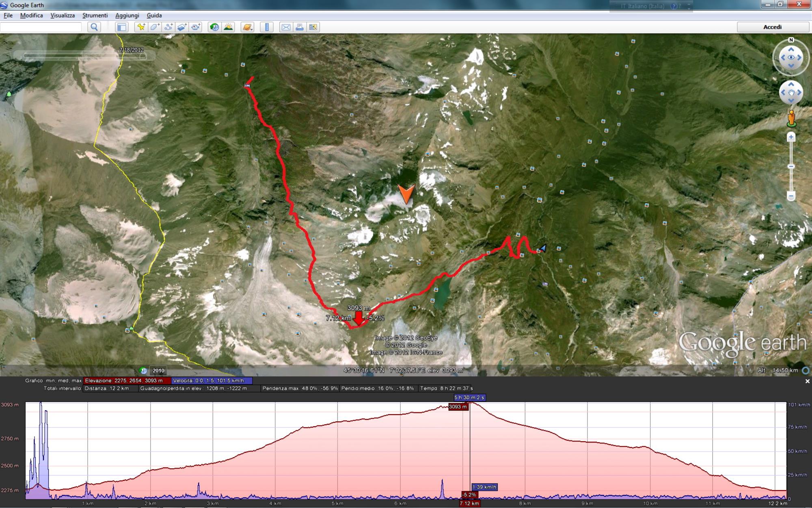Click the Pendio medio readout

tap(378, 389)
